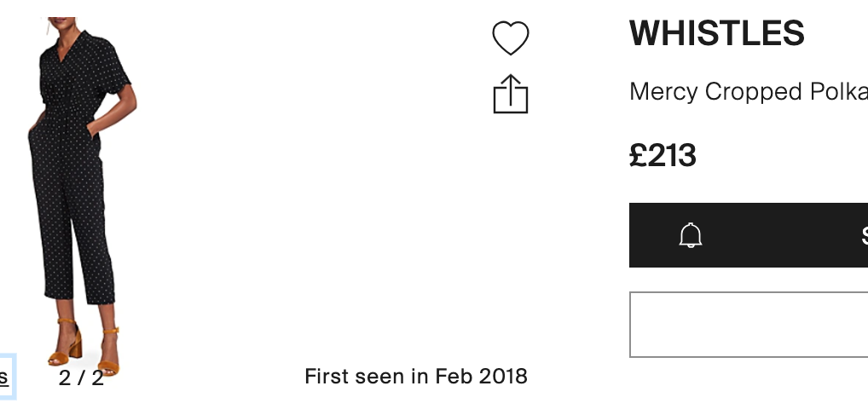Screen dimensions: 868x409
Task: Select the white box under the black button
Action: tap(748, 325)
